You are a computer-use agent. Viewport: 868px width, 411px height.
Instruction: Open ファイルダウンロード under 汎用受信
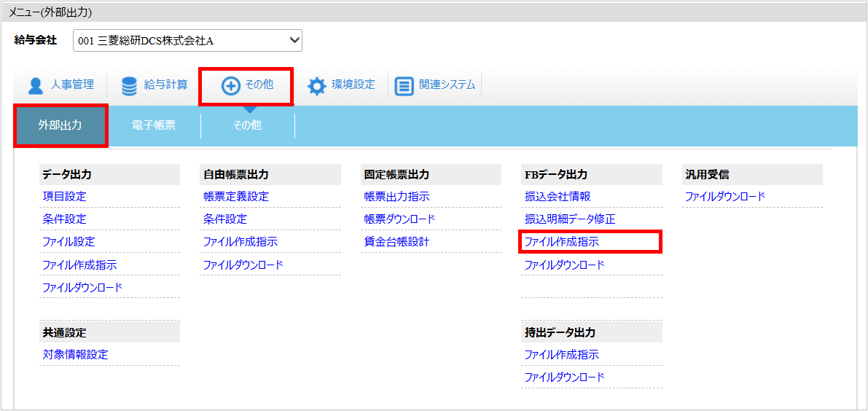point(725,196)
